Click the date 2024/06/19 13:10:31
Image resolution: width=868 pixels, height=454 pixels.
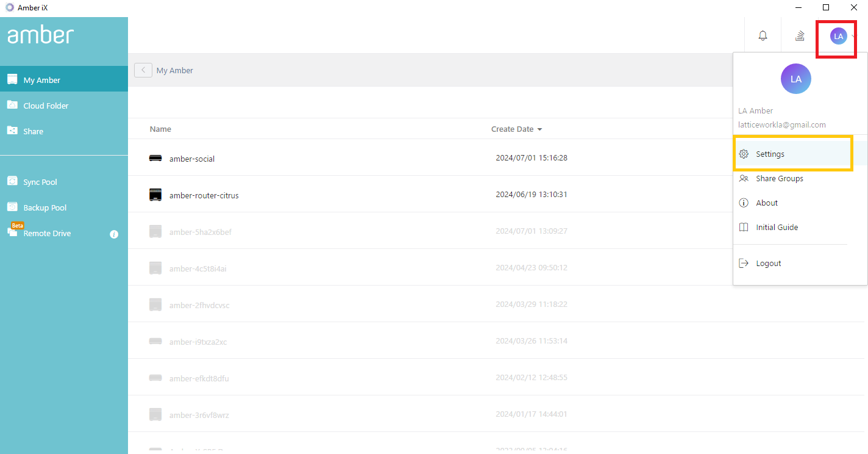pos(532,194)
